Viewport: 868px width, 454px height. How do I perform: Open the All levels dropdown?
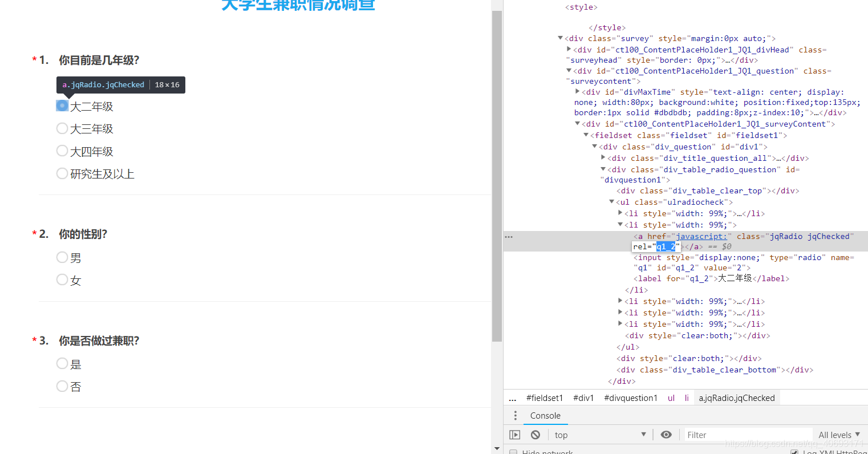[x=839, y=435]
